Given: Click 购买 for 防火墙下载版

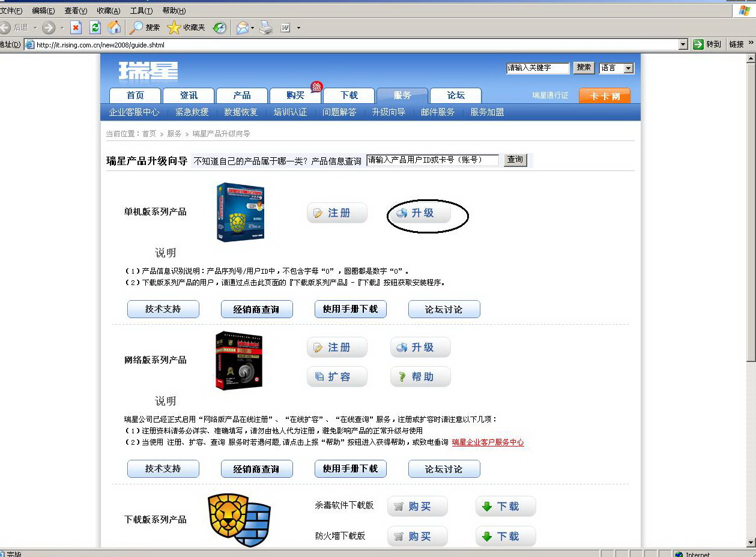Looking at the screenshot, I should pos(417,537).
